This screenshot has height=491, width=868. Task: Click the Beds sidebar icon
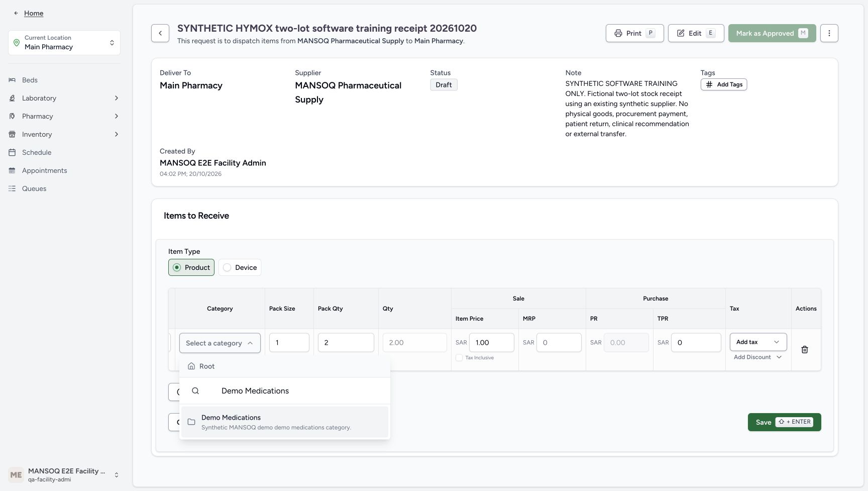(x=12, y=80)
